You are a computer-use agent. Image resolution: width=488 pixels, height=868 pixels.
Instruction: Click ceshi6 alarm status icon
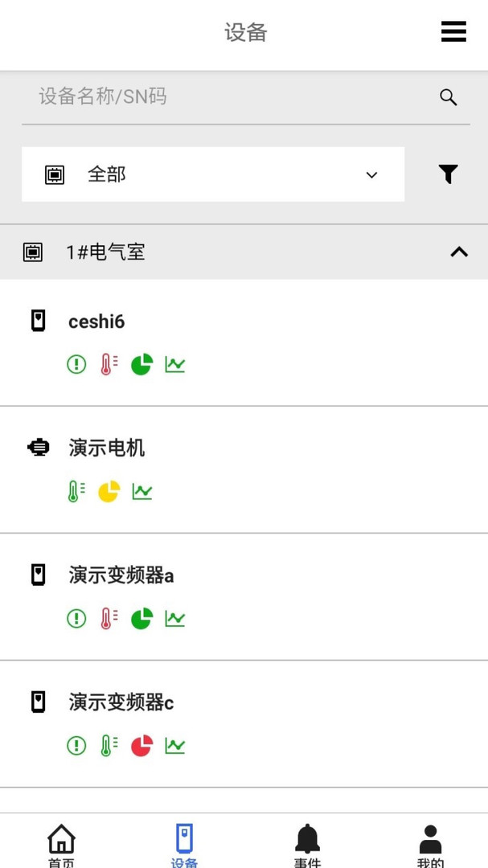tap(76, 364)
